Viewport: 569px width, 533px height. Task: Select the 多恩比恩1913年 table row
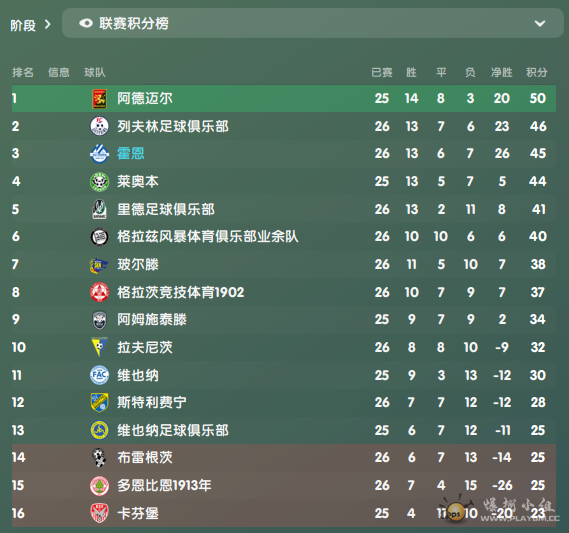284,485
